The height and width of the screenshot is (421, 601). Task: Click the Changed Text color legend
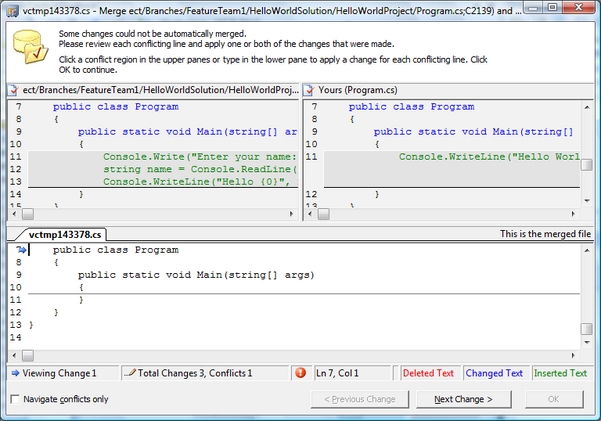coord(494,373)
